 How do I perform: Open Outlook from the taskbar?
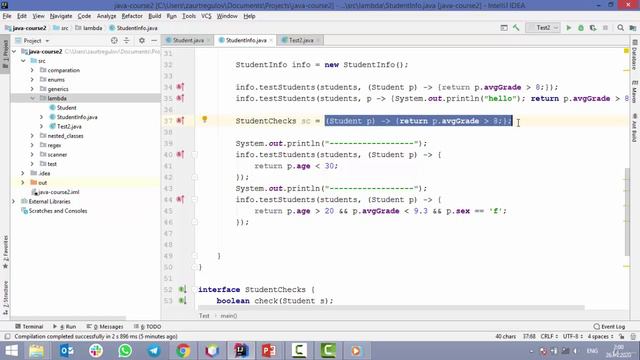[x=67, y=351]
